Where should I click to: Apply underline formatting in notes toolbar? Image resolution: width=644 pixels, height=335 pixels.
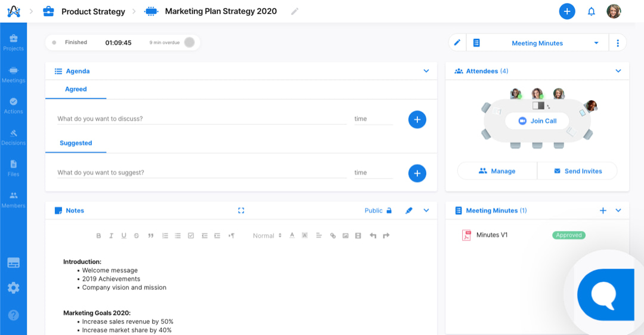point(123,235)
